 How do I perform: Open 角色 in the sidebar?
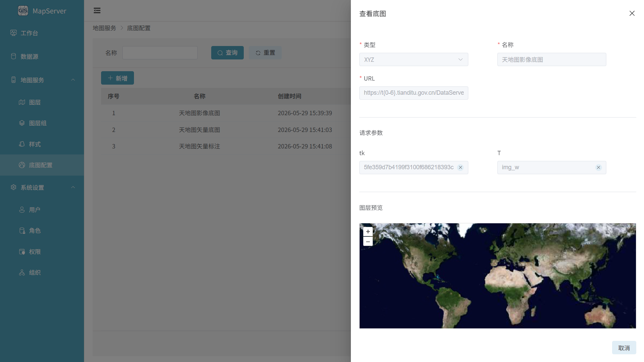[42, 230]
